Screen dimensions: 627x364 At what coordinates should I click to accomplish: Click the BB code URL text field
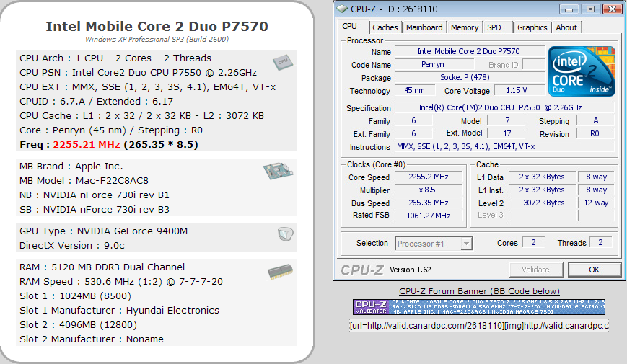[479, 326]
